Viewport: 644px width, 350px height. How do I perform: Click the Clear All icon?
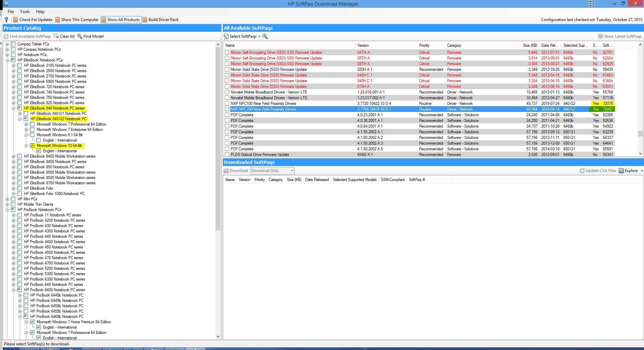(x=56, y=36)
